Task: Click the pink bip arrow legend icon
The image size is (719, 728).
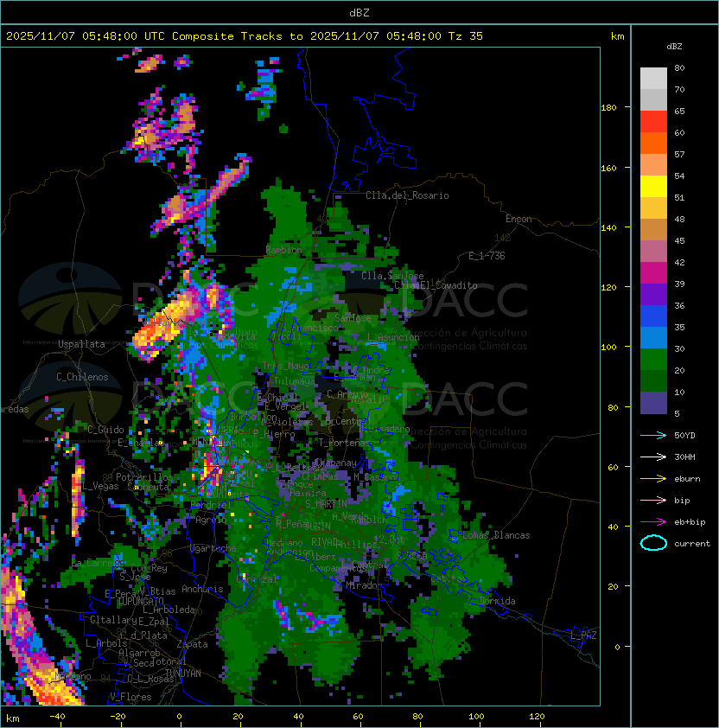Action: [x=653, y=500]
